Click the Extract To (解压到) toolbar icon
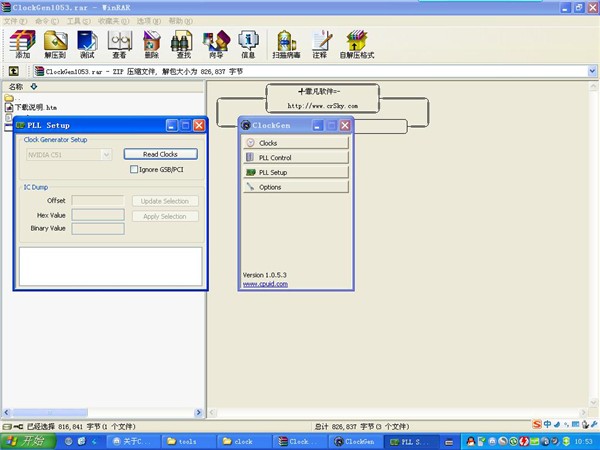This screenshot has width=600, height=450. click(x=55, y=44)
